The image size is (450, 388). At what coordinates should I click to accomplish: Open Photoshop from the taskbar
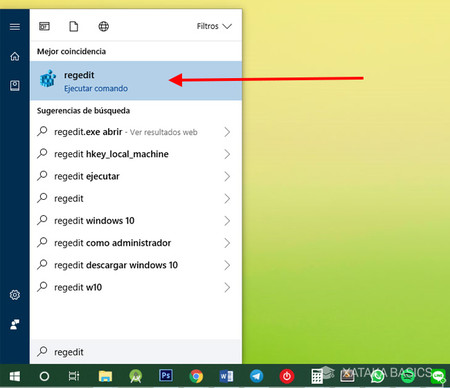(166, 376)
